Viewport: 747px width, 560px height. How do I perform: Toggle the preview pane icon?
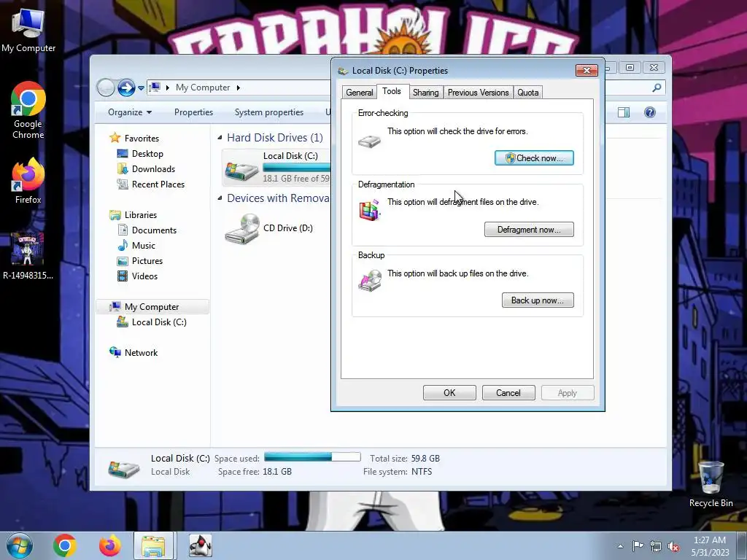tap(624, 112)
